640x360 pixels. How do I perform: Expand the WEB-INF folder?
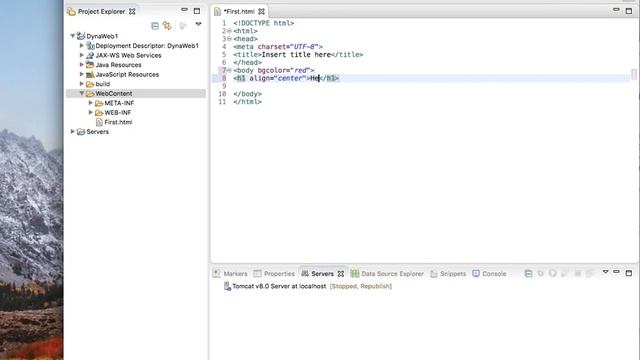pos(91,112)
